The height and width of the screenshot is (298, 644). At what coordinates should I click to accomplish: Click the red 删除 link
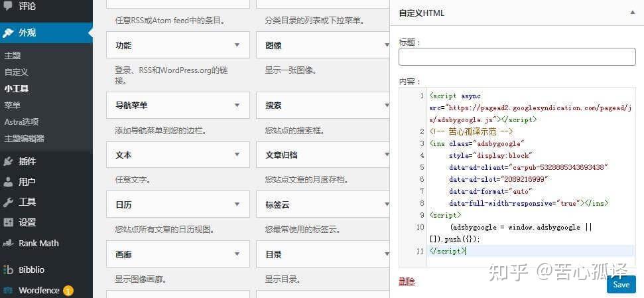(407, 281)
